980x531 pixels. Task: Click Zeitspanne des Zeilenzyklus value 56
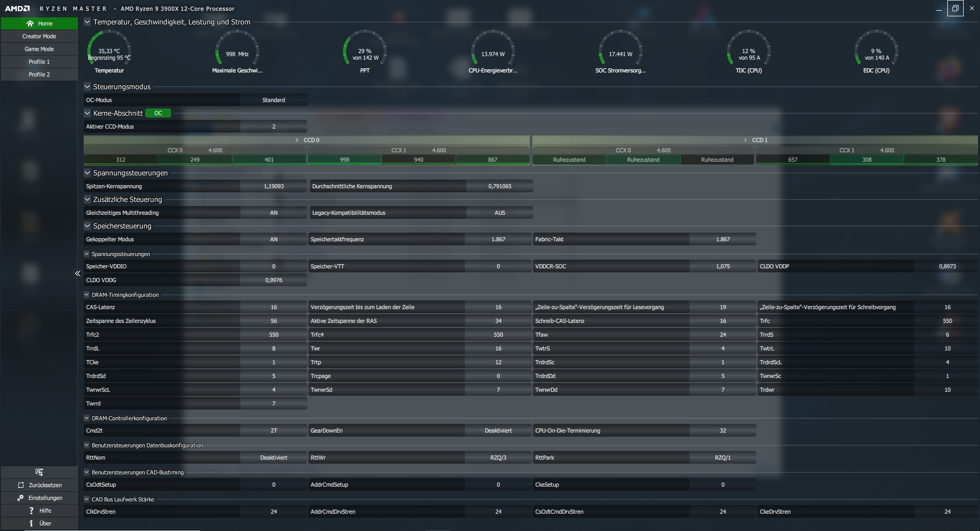pos(274,321)
